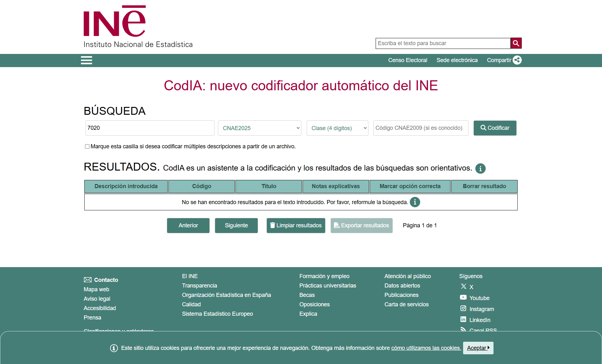Open Censo Electoral menu item
Viewport: 602px width, 364px height.
pyautogui.click(x=408, y=60)
